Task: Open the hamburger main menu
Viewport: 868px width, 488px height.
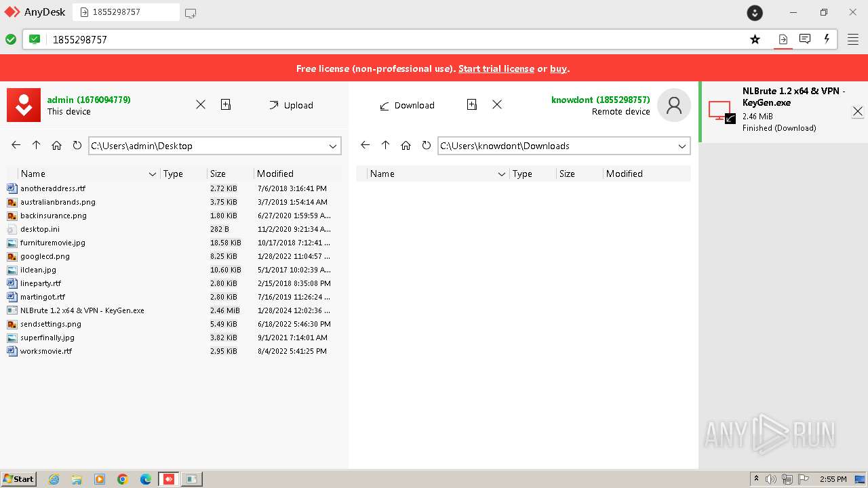Action: click(852, 39)
